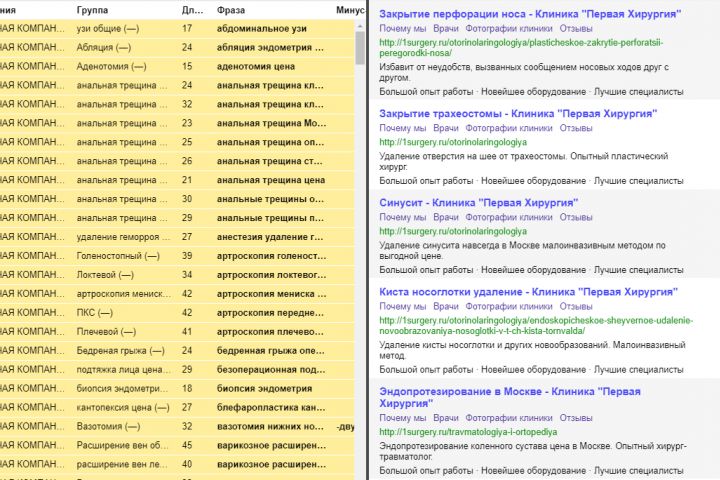Select group cell Локтевой (—)

[105, 275]
